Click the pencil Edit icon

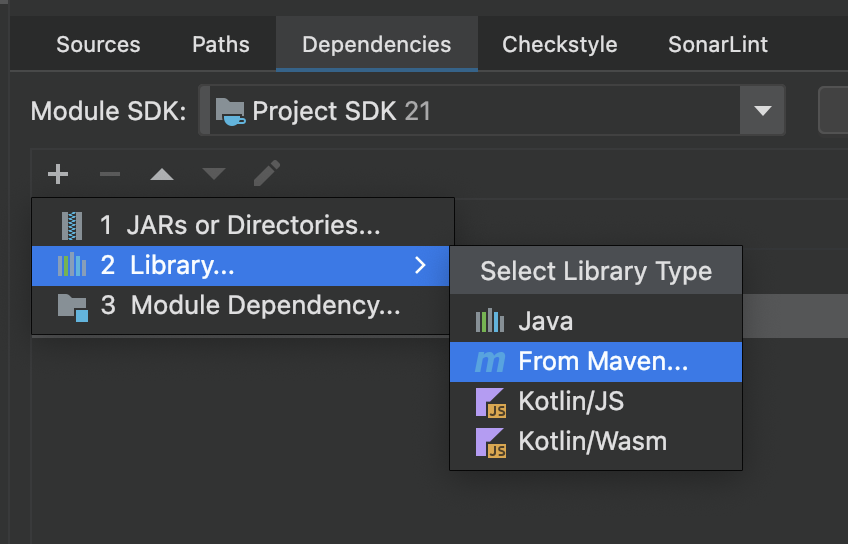[x=266, y=174]
